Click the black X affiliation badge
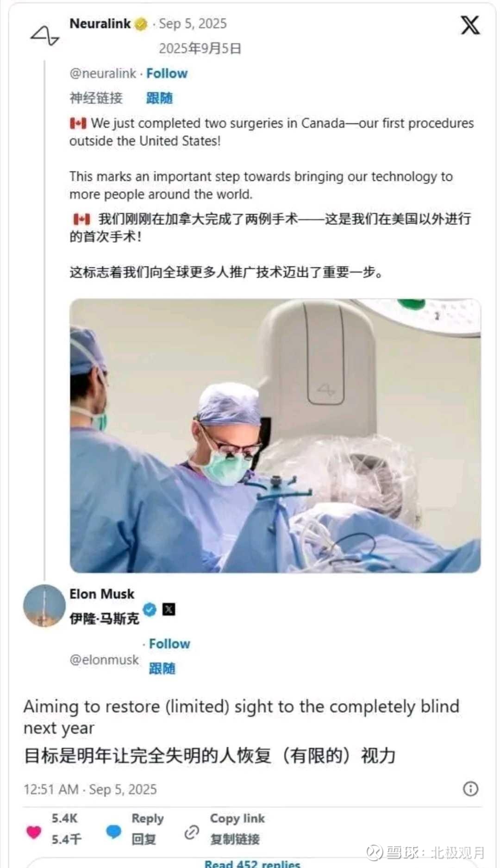500x868 pixels. (x=169, y=609)
